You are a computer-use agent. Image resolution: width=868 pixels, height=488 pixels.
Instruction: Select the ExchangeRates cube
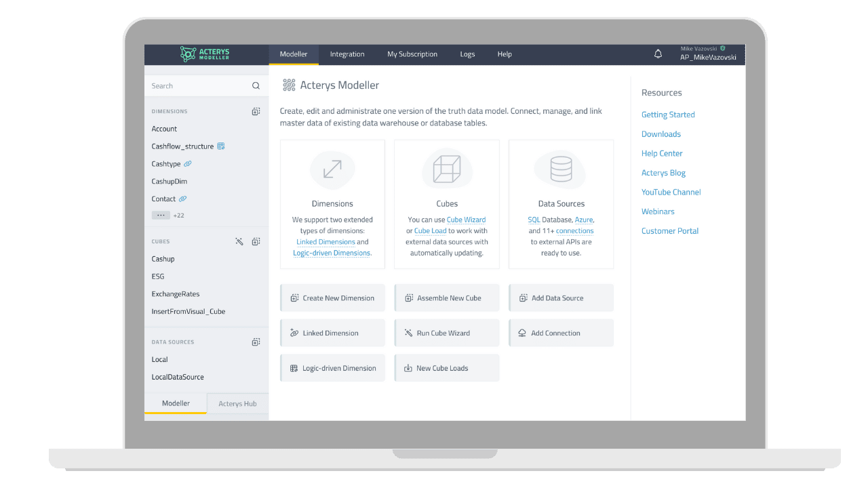176,294
